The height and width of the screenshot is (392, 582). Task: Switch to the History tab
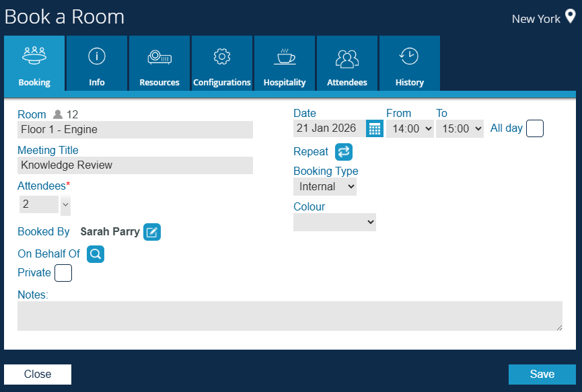click(409, 64)
